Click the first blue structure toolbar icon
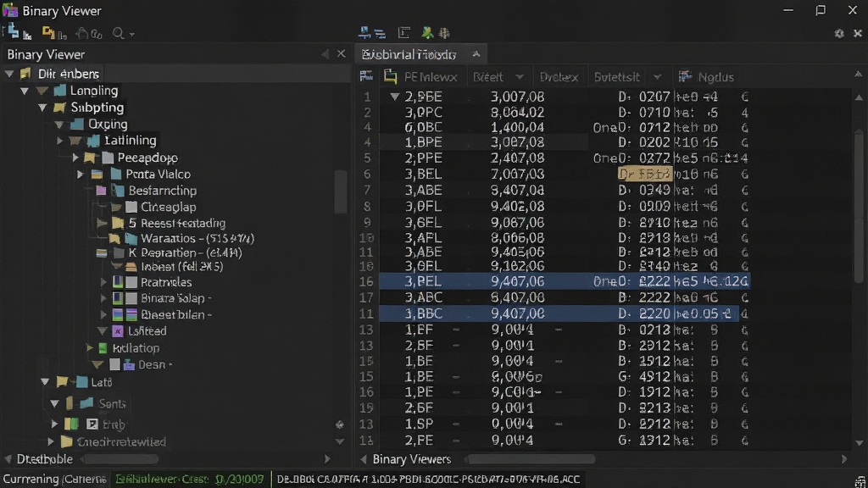This screenshot has width=868, height=488. pyautogui.click(x=12, y=32)
